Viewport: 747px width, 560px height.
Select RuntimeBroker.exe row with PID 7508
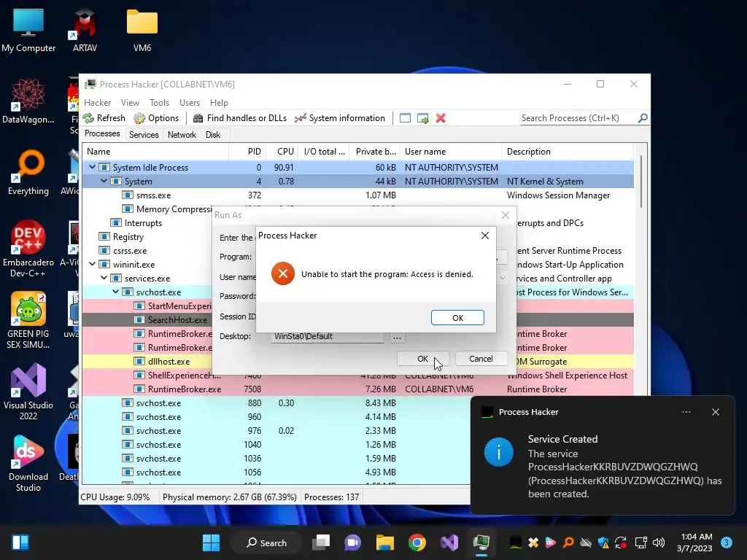coord(357,389)
